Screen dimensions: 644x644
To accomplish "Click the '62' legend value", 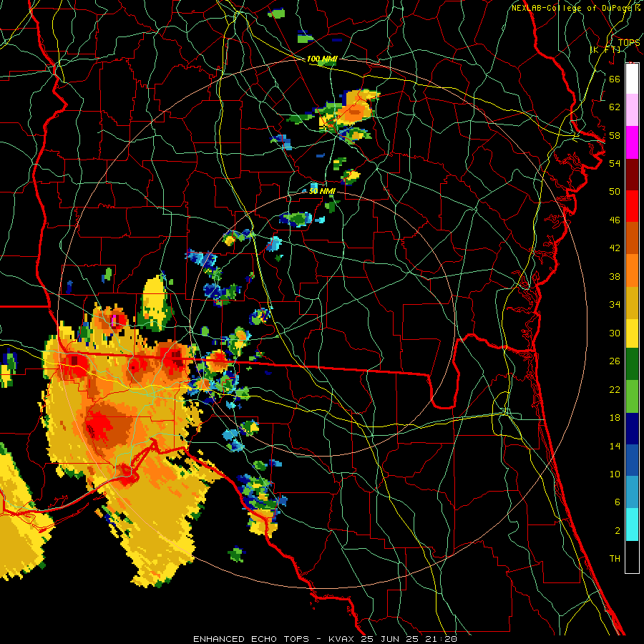I will point(615,107).
